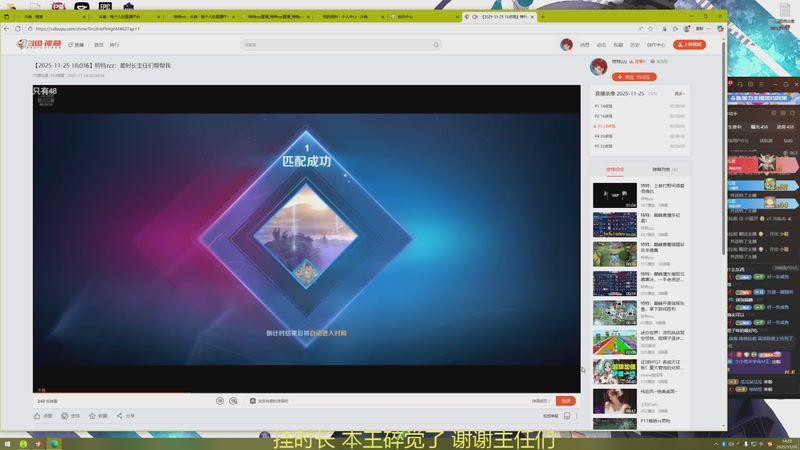Open the anime girl thumbnail video
Screen dimensions: 800x450
615,372
